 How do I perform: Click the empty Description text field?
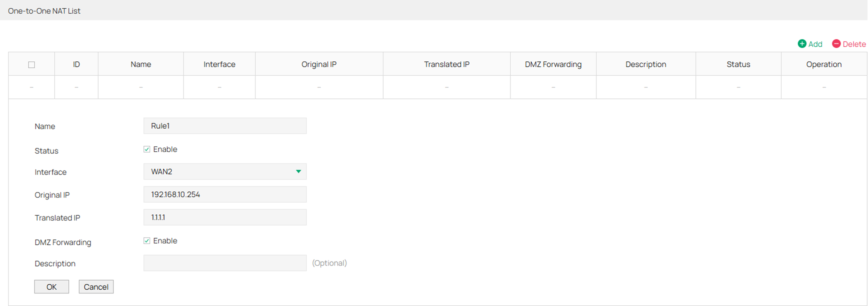pos(225,263)
